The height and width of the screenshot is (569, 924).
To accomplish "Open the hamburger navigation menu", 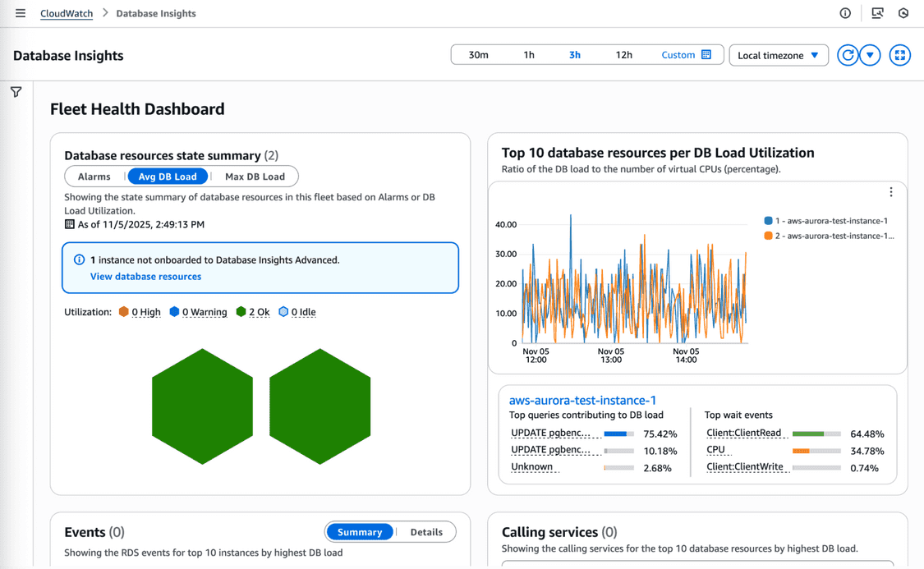I will click(20, 12).
